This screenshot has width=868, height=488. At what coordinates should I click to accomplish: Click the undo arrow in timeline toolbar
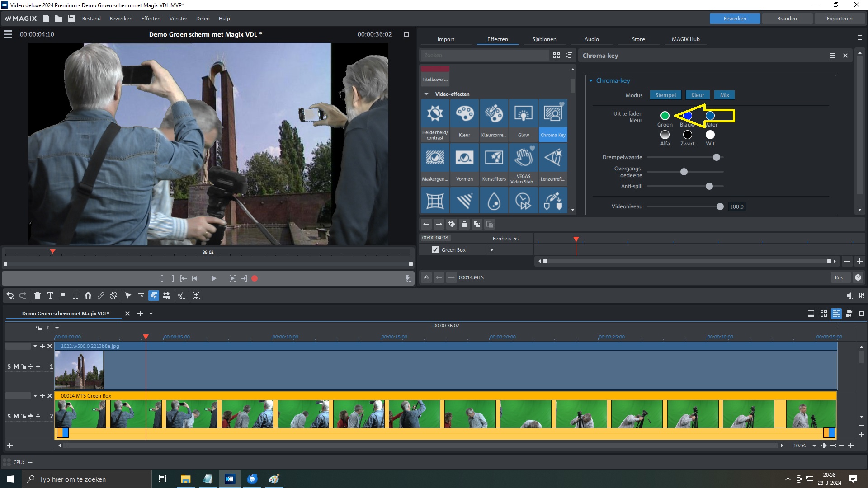[x=10, y=296]
